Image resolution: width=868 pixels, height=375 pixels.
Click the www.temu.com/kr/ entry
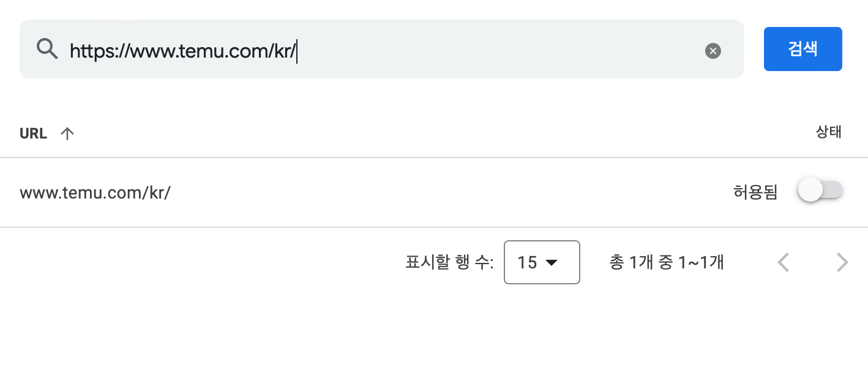(x=95, y=192)
